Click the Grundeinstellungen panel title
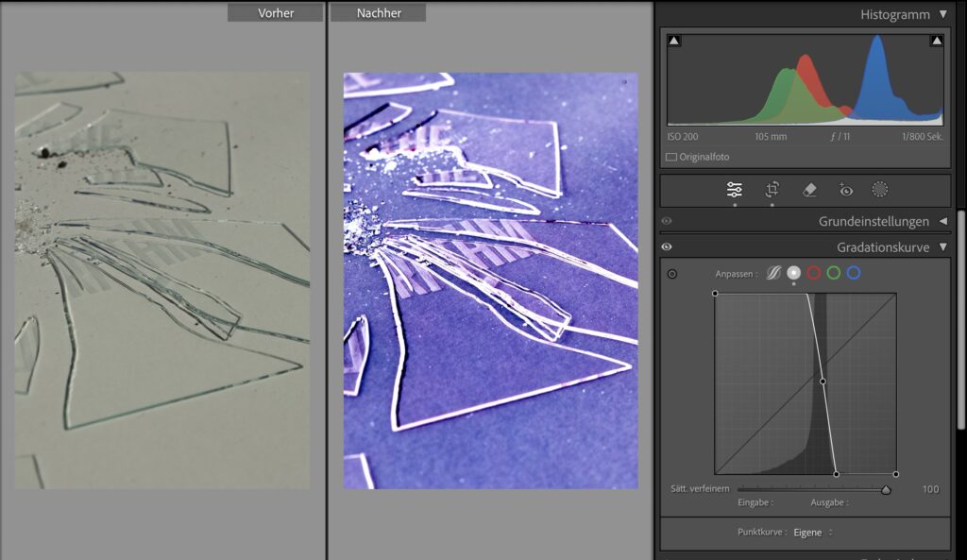The height and width of the screenshot is (560, 967). click(x=874, y=221)
